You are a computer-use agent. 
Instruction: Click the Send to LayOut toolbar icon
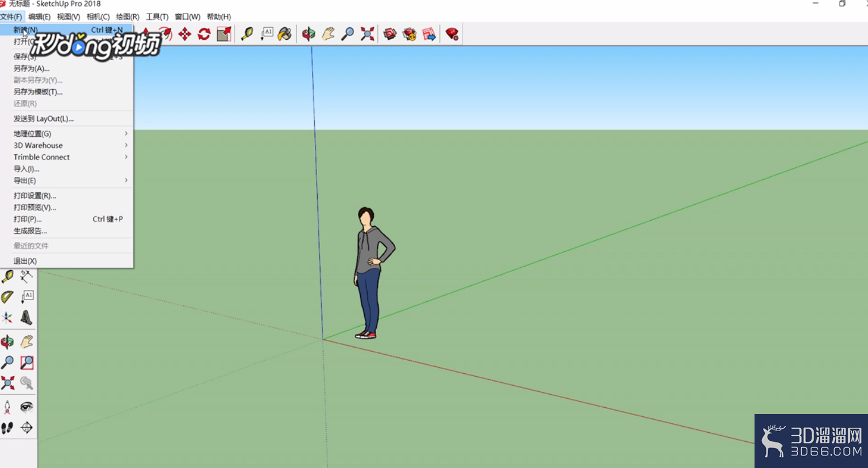(429, 34)
